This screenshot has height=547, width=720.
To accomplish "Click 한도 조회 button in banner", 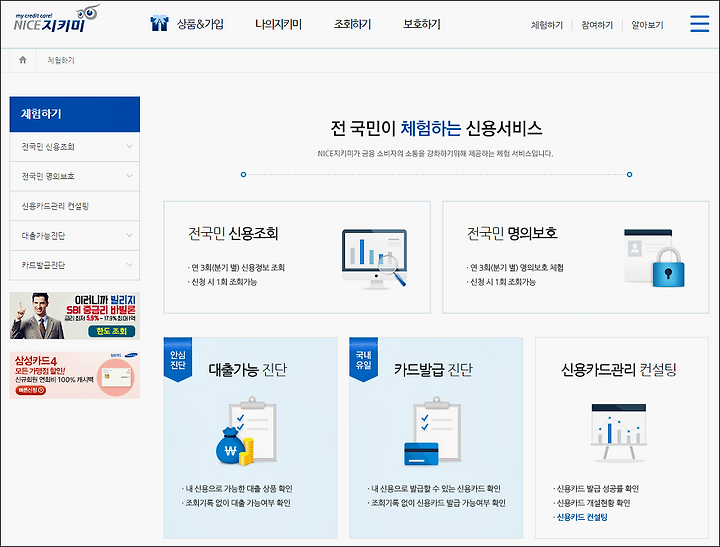I will pos(112,331).
